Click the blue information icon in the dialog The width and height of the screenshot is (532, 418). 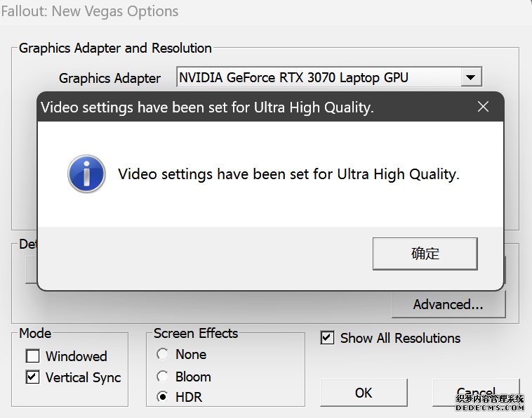(86, 174)
